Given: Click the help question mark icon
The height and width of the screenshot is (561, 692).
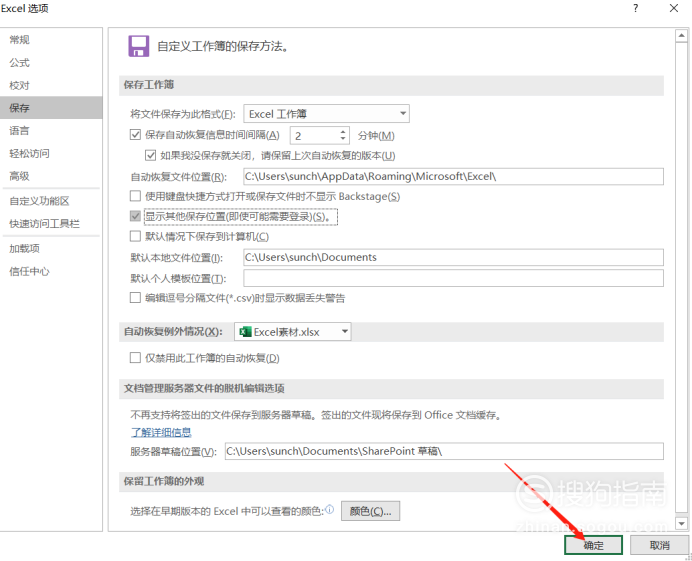Looking at the screenshot, I should coord(636,8).
